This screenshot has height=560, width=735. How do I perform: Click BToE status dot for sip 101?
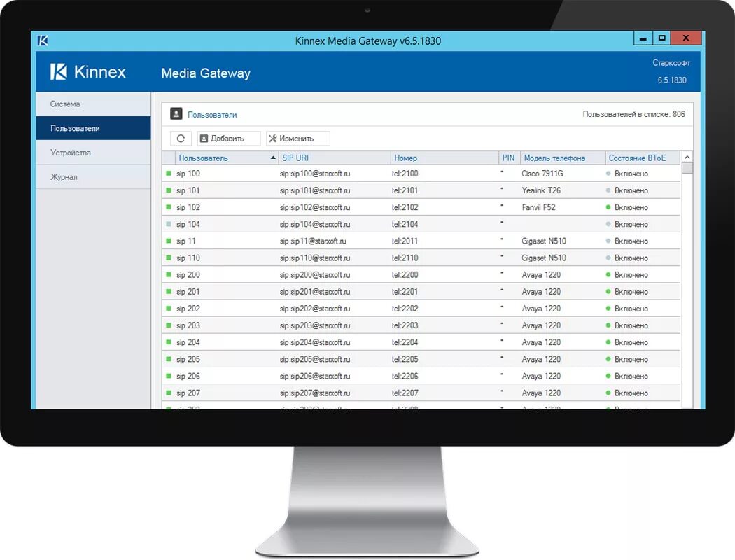point(608,190)
